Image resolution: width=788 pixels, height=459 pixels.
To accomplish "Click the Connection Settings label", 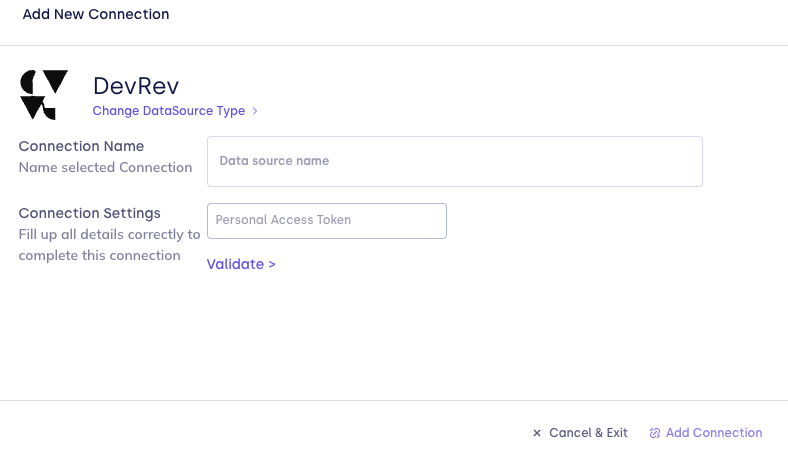I will 89,213.
